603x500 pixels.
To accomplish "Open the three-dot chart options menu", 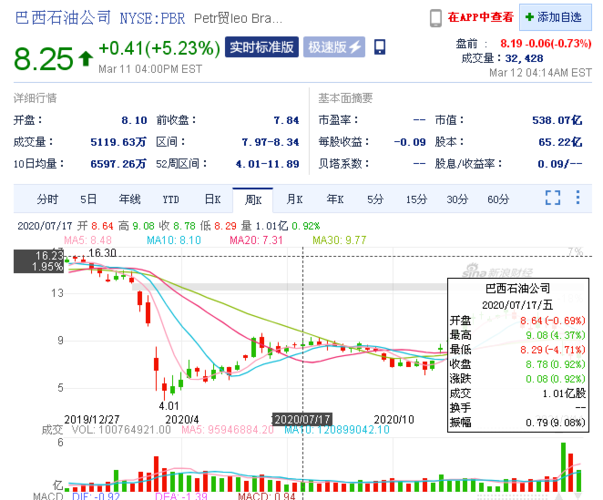I will pyautogui.click(x=578, y=197).
